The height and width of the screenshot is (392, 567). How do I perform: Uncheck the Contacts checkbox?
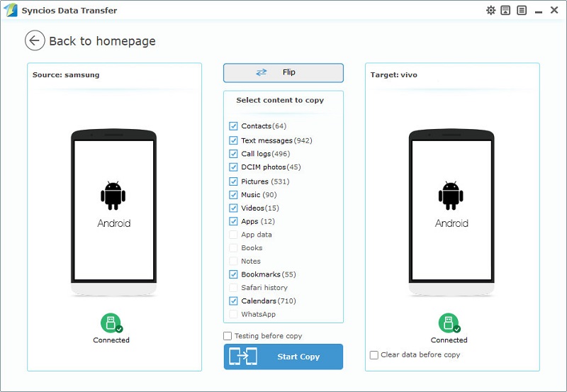point(233,126)
